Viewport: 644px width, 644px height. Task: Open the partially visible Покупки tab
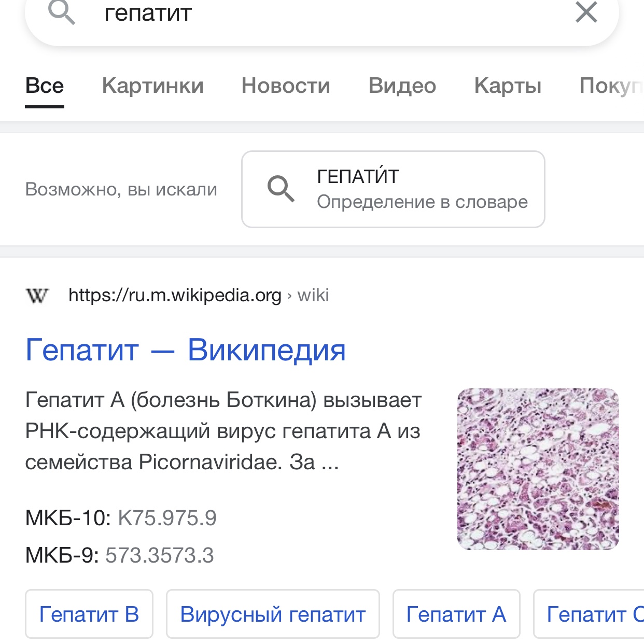pyautogui.click(x=612, y=86)
